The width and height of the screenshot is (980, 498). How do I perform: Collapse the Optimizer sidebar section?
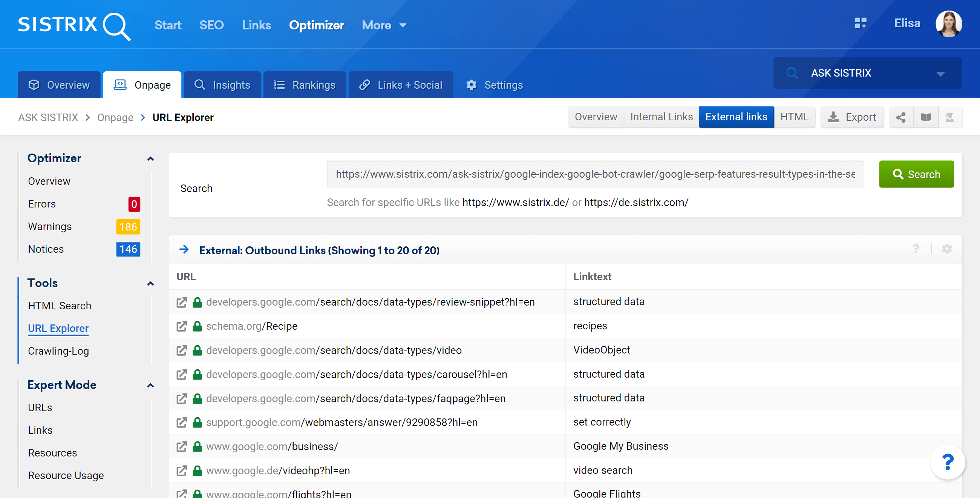[x=151, y=159]
